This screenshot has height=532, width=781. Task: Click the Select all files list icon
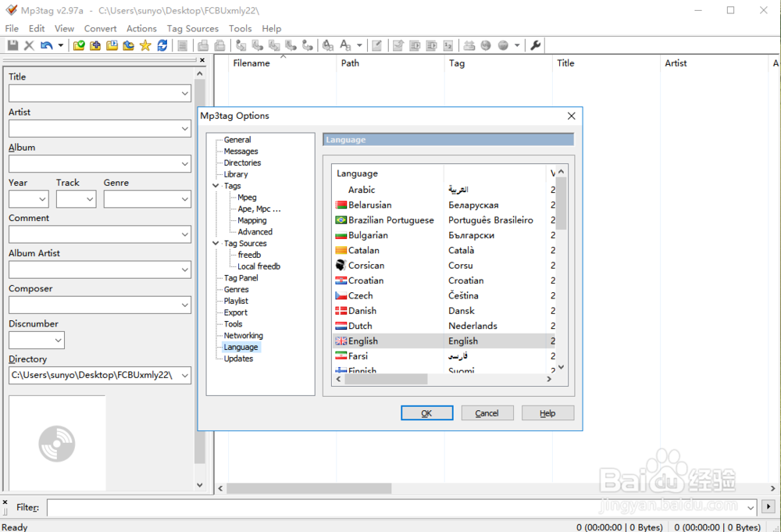(182, 45)
